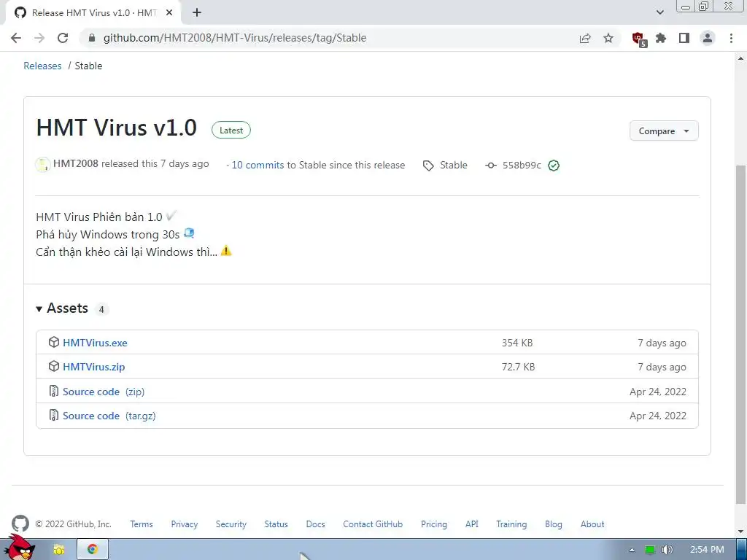Image resolution: width=747 pixels, height=560 pixels.
Task: Click the address bar URL field
Action: [329, 38]
